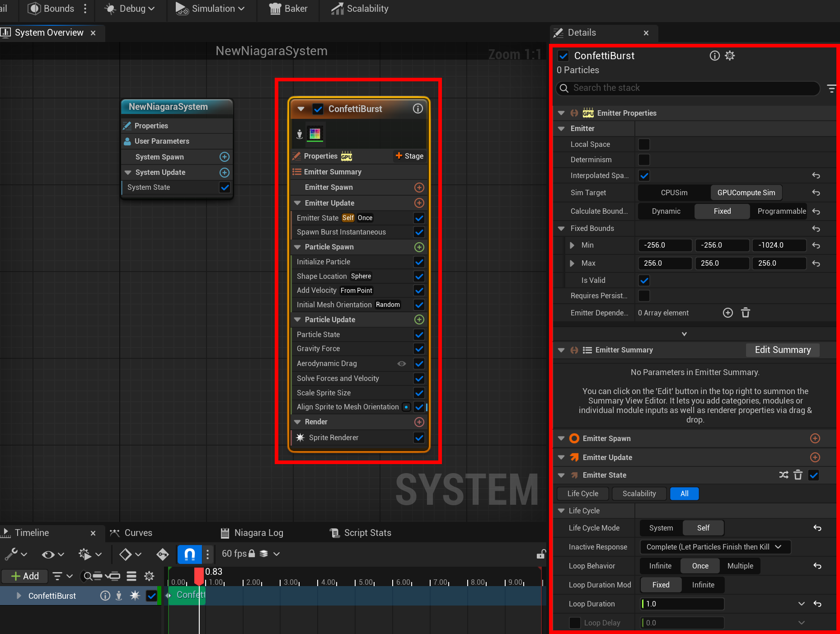Set Life Cycle Mode to System
Image resolution: width=840 pixels, height=634 pixels.
[x=661, y=528]
